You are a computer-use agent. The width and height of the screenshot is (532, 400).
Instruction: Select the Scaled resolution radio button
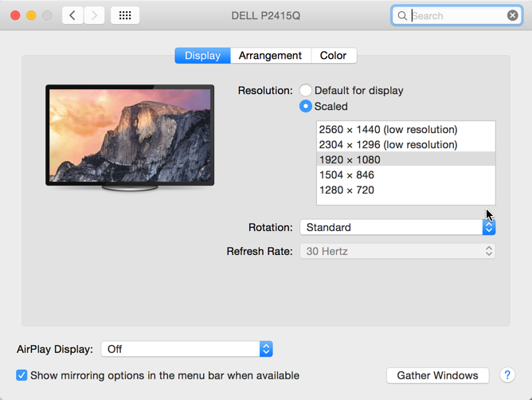[x=306, y=106]
